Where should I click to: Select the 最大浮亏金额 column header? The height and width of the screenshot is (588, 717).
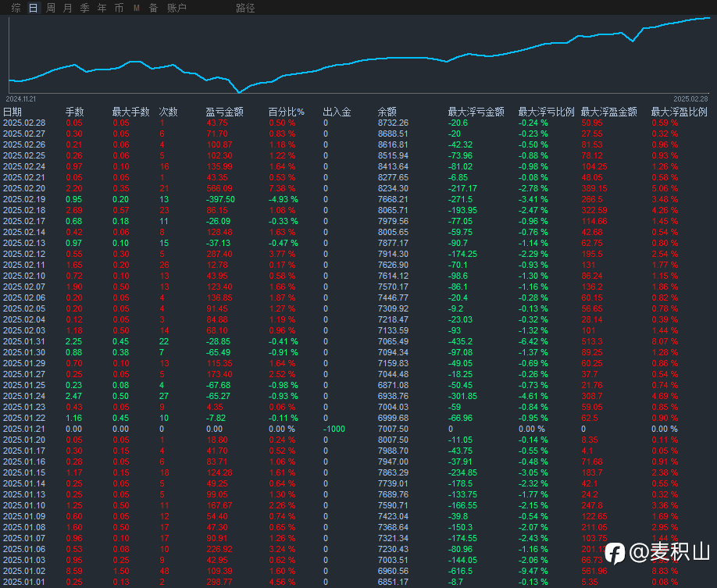point(476,112)
